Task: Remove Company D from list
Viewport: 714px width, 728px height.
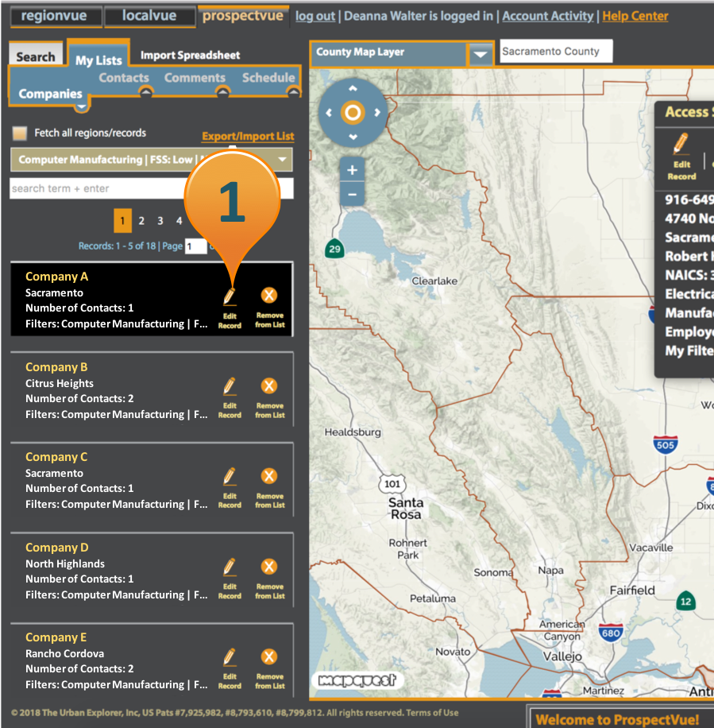Action: [x=269, y=579]
